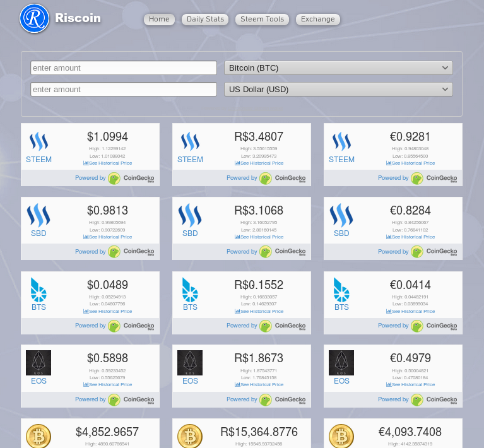Click the Bitcoin icon in the R$15,364.8776 card
Screen dimensions: 484x448
[190, 436]
